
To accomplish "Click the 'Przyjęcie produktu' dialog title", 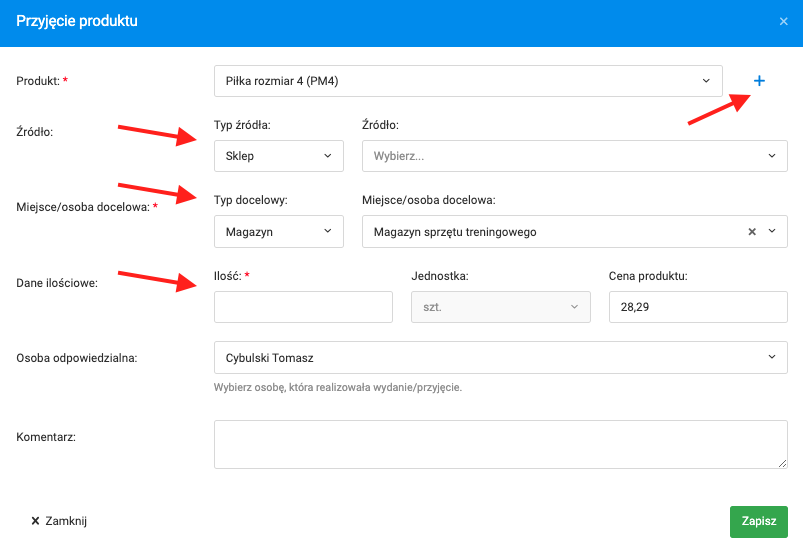I will (77, 21).
